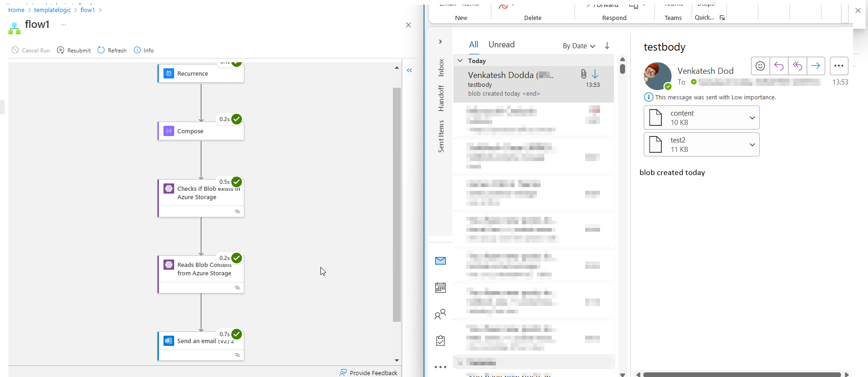Open the test2 attachment
The image size is (868, 377).
point(696,144)
